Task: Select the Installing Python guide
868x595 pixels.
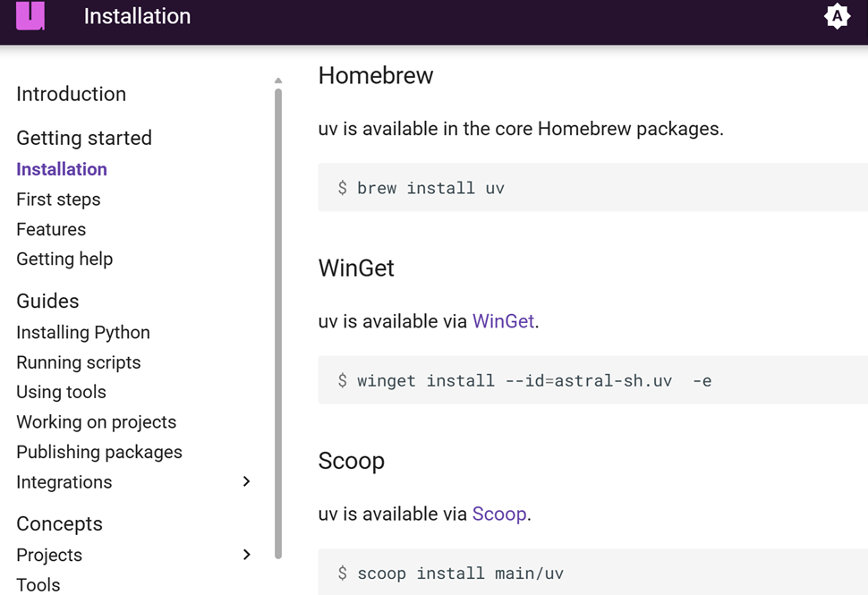Action: click(x=83, y=332)
